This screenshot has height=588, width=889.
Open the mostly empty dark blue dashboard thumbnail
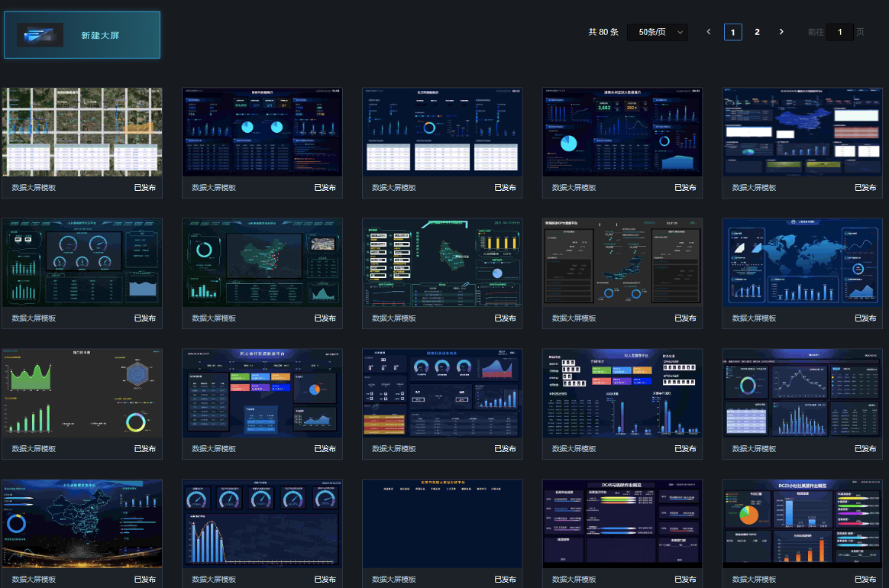[442, 524]
